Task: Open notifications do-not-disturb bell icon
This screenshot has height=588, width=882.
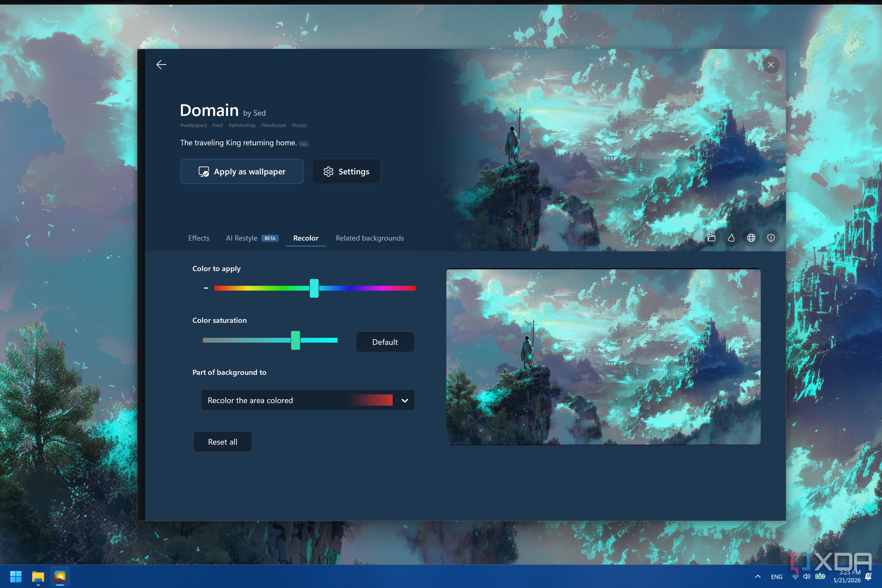Action: (x=868, y=577)
